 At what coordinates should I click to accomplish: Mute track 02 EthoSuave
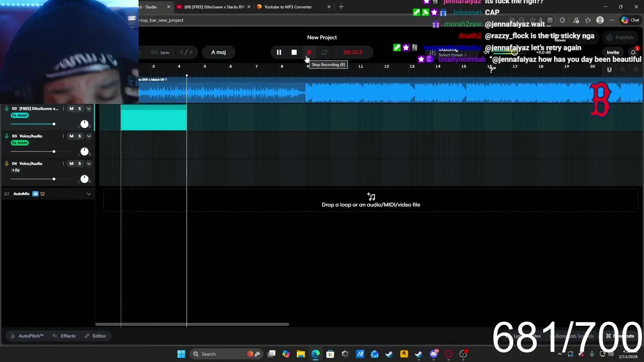(71, 109)
